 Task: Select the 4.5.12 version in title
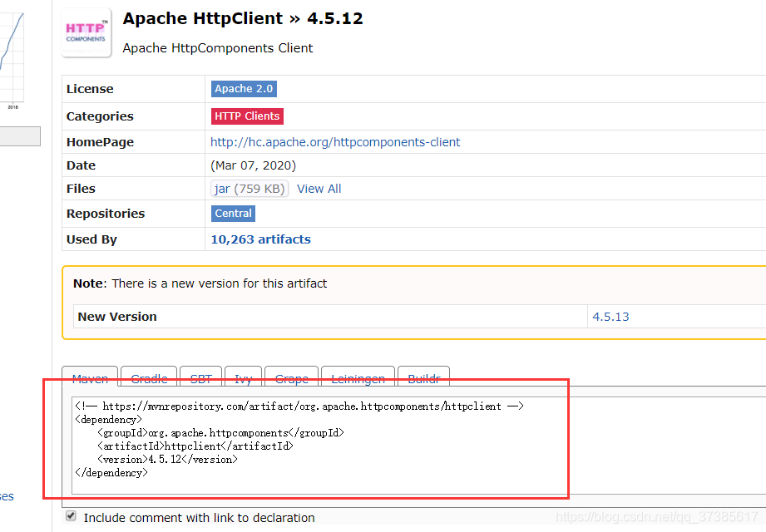(x=335, y=18)
